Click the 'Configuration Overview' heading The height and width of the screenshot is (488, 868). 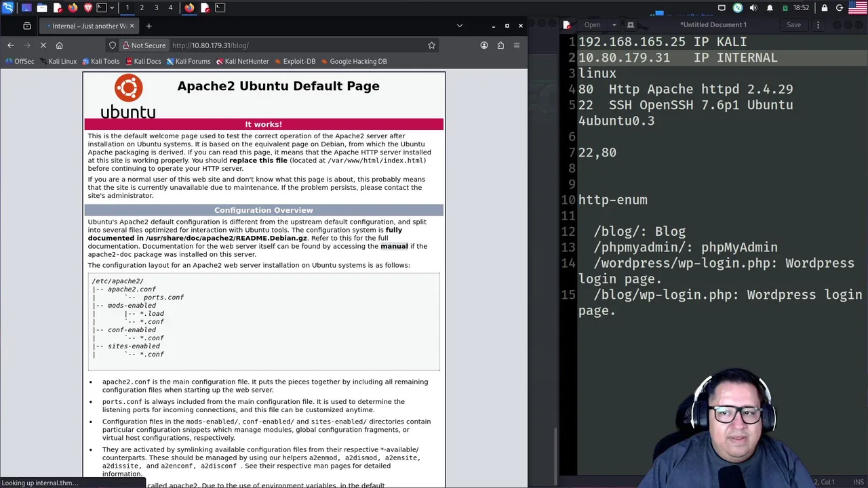(x=264, y=210)
